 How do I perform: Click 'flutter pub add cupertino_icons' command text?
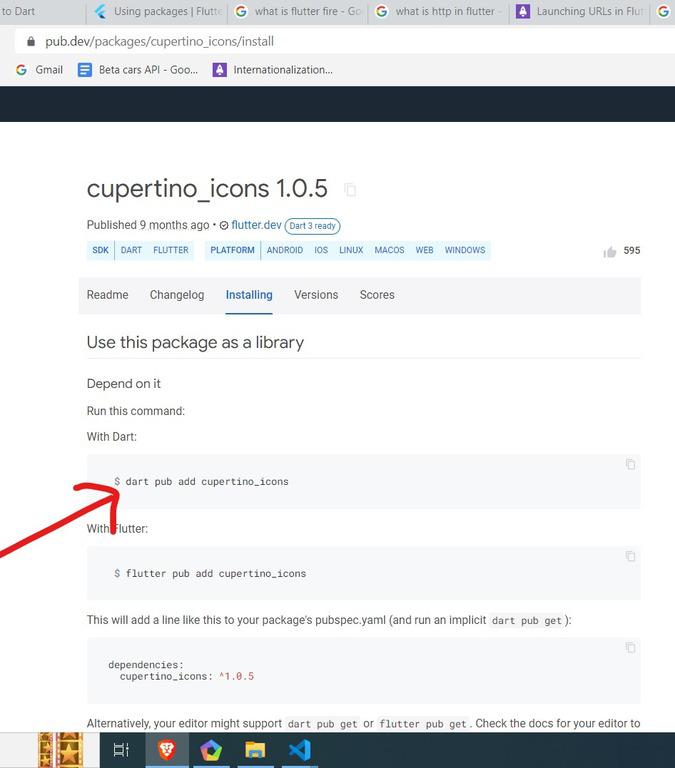216,574
